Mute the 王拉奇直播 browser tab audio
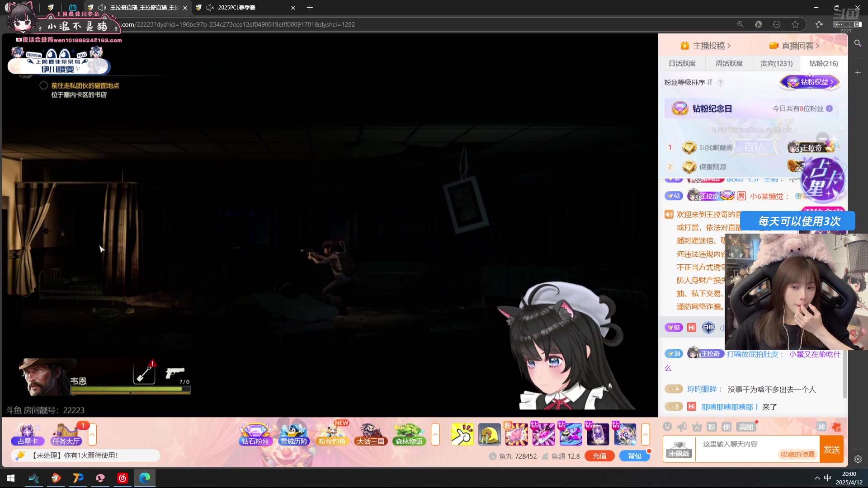Viewport: 868px width, 488px height. coord(102,8)
